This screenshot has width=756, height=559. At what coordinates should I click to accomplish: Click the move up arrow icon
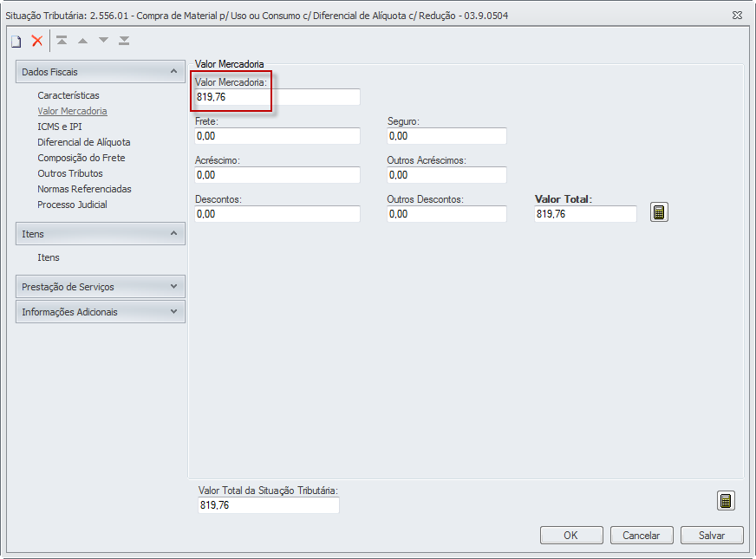coord(82,41)
